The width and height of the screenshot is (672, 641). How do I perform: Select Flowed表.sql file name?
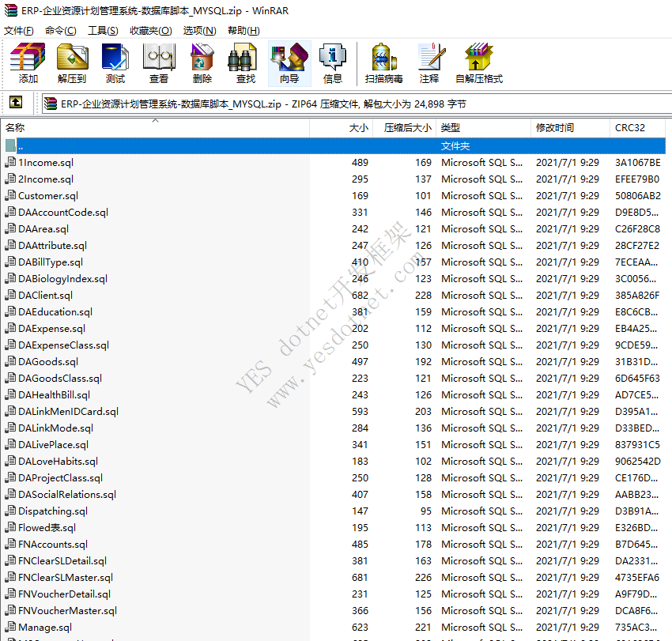[x=47, y=528]
